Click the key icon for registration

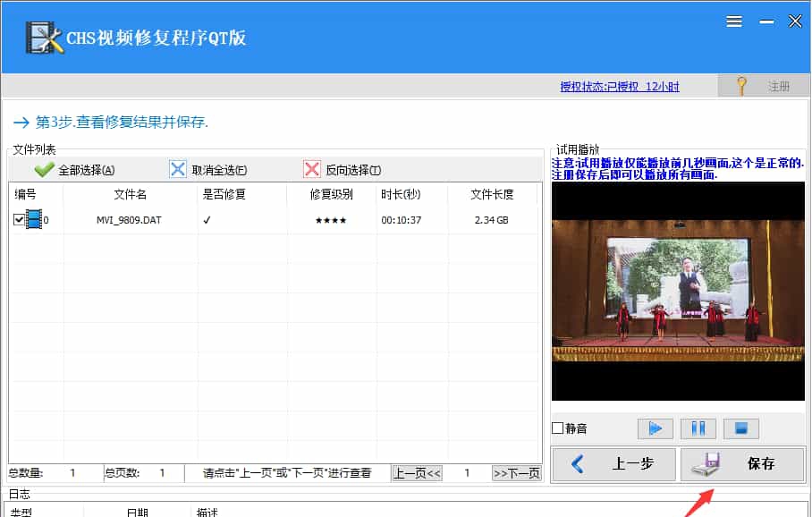(741, 86)
